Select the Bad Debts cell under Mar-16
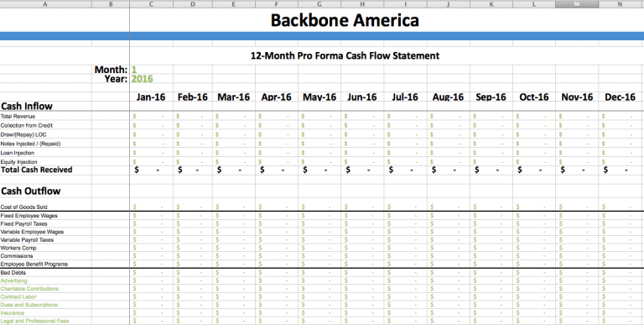Image resolution: width=644 pixels, height=325 pixels. click(x=234, y=272)
